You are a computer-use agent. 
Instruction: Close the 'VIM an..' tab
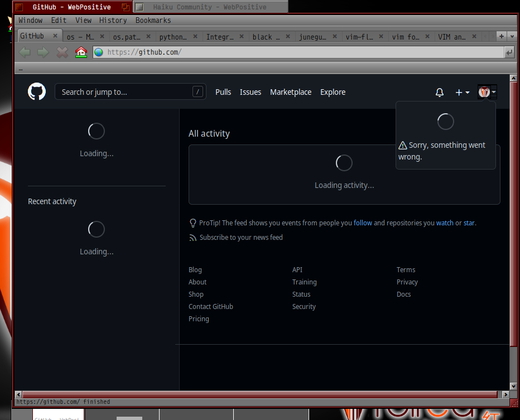click(474, 36)
